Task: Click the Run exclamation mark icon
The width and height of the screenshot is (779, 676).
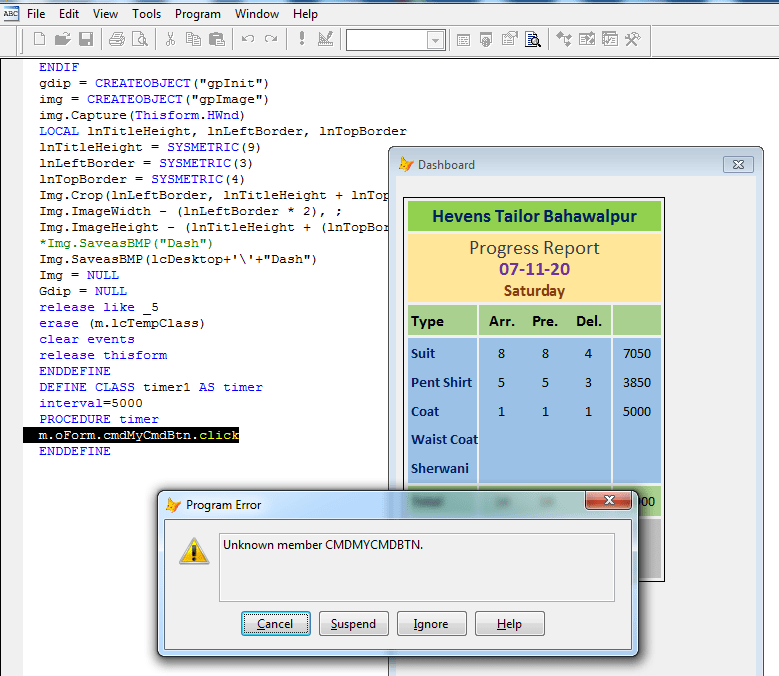Action: tap(302, 39)
